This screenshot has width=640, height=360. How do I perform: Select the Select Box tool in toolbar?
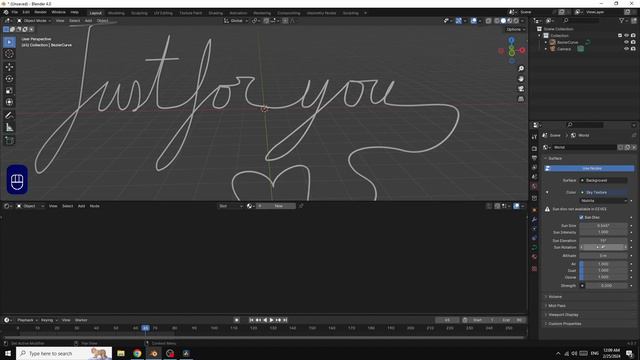9,42
